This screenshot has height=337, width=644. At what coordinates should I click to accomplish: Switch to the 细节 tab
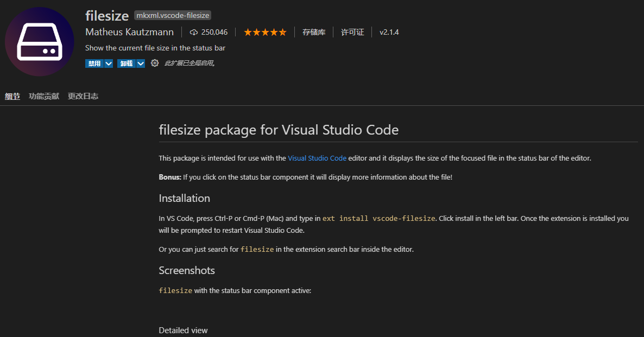(x=12, y=96)
